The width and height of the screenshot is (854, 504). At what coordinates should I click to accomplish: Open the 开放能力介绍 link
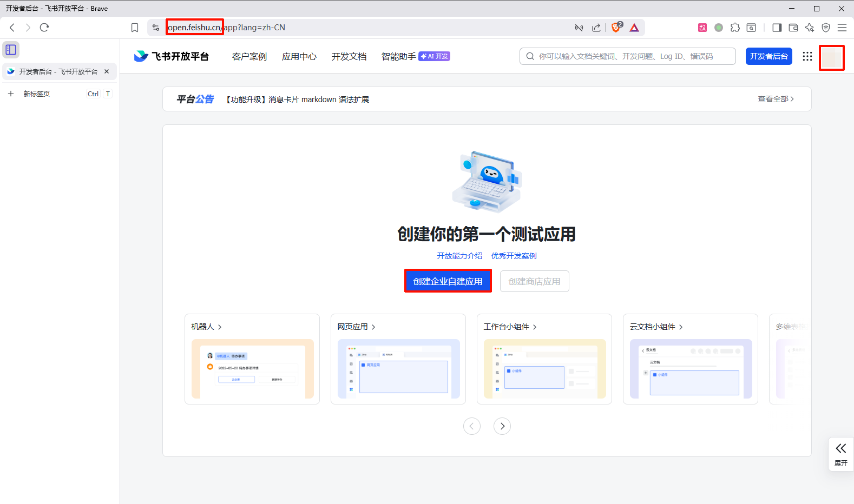[x=459, y=256]
